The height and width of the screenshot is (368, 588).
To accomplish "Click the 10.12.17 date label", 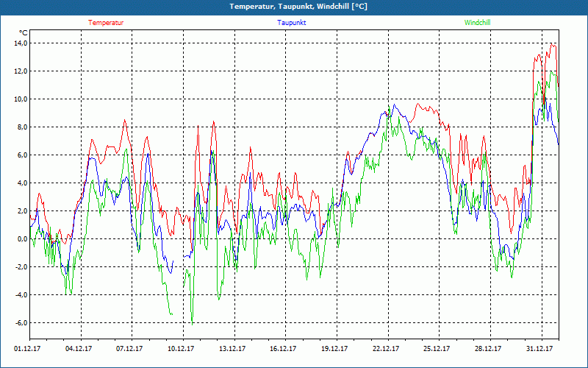I will click(x=181, y=349).
